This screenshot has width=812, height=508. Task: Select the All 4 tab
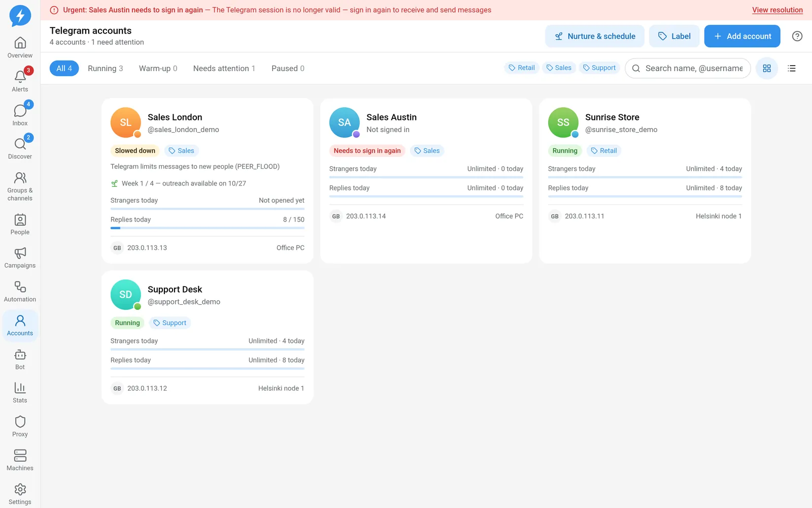pos(64,68)
